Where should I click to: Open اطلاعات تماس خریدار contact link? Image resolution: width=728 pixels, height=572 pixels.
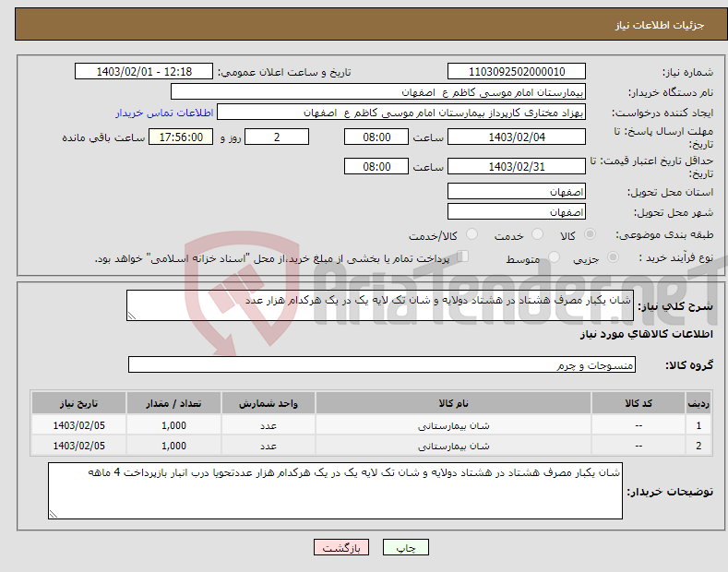pos(164,113)
